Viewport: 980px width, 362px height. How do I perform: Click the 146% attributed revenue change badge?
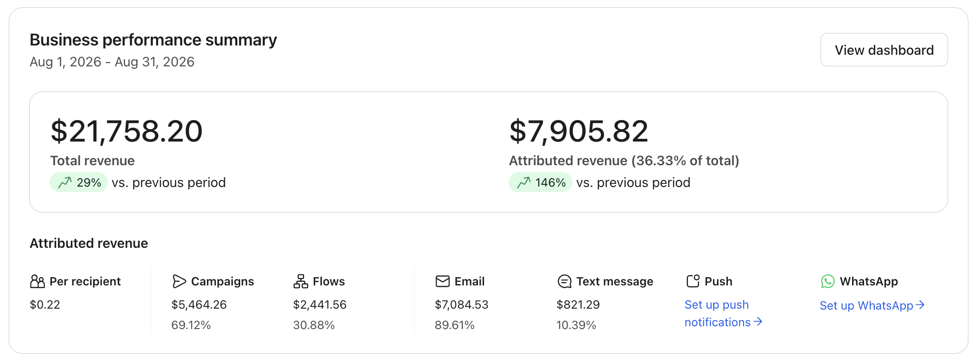click(541, 182)
